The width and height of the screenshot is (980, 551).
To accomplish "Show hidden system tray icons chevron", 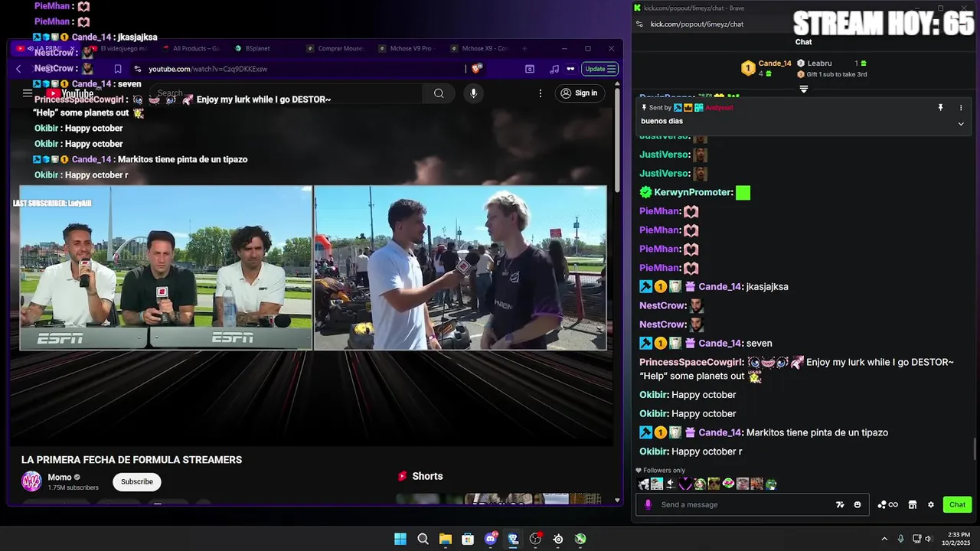I will click(884, 539).
